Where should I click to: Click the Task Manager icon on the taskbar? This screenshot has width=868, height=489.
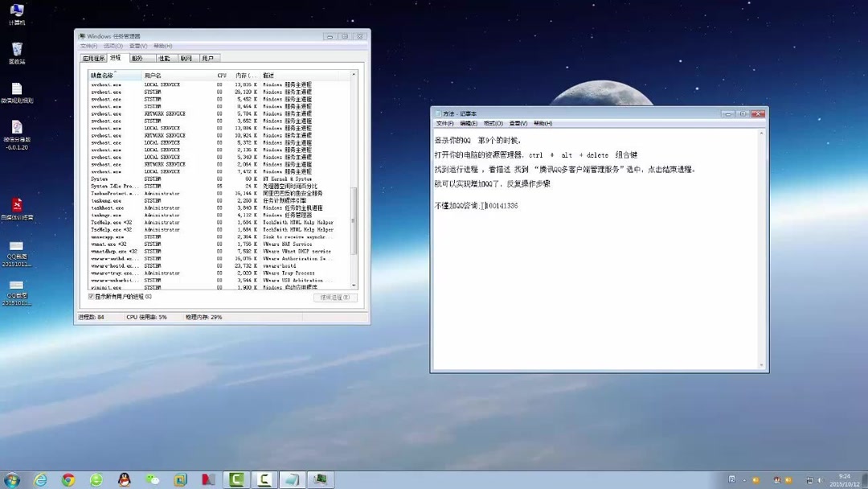click(x=320, y=479)
